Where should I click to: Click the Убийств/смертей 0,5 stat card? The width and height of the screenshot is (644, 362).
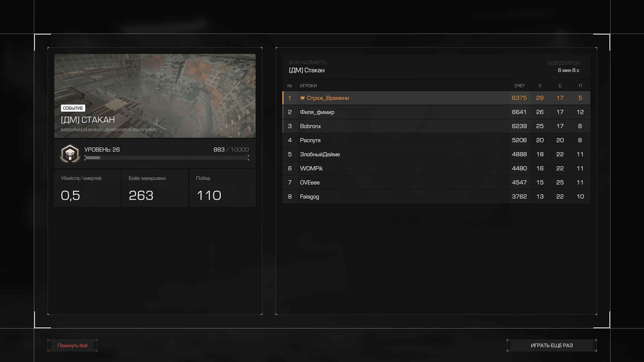pos(87,188)
